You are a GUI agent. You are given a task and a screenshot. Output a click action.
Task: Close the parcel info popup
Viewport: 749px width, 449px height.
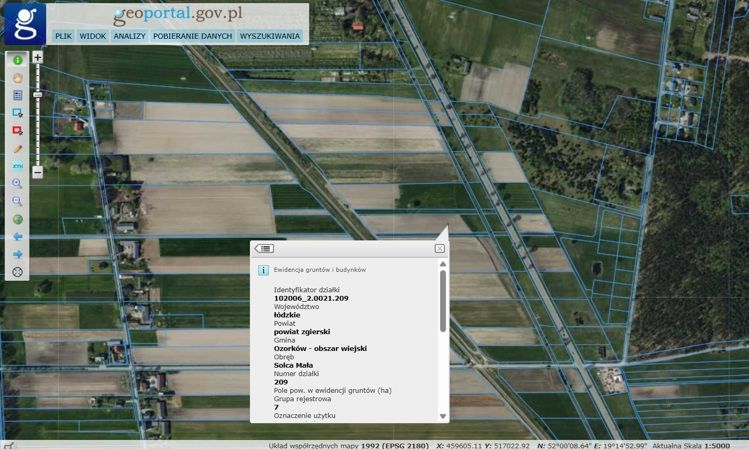coord(439,248)
